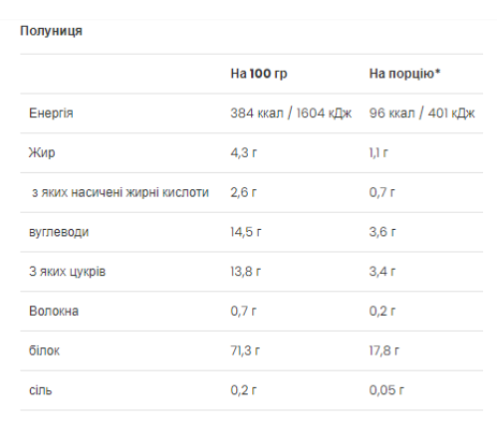Select the 0,05 г salt per portion value

click(x=386, y=390)
